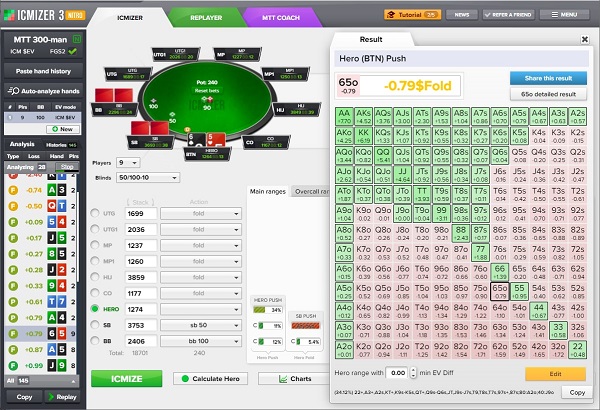Click Replay in the bottom left
600x410 pixels.
point(62,397)
